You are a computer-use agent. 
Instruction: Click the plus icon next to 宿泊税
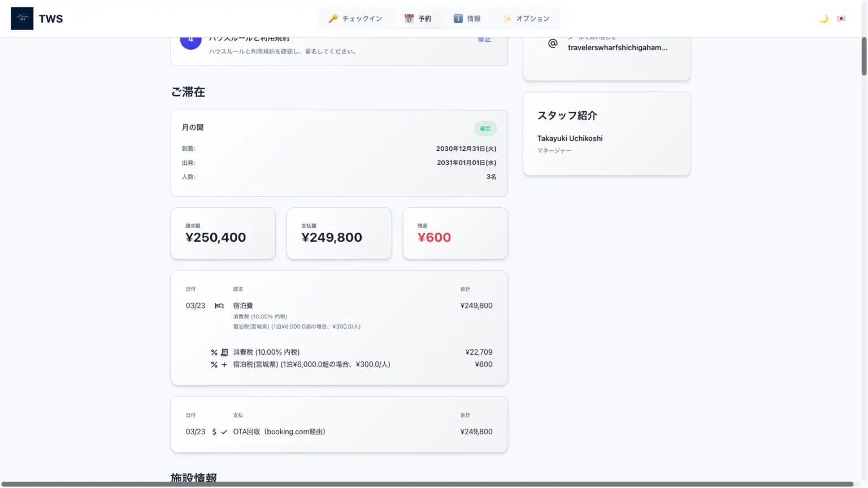tap(224, 365)
